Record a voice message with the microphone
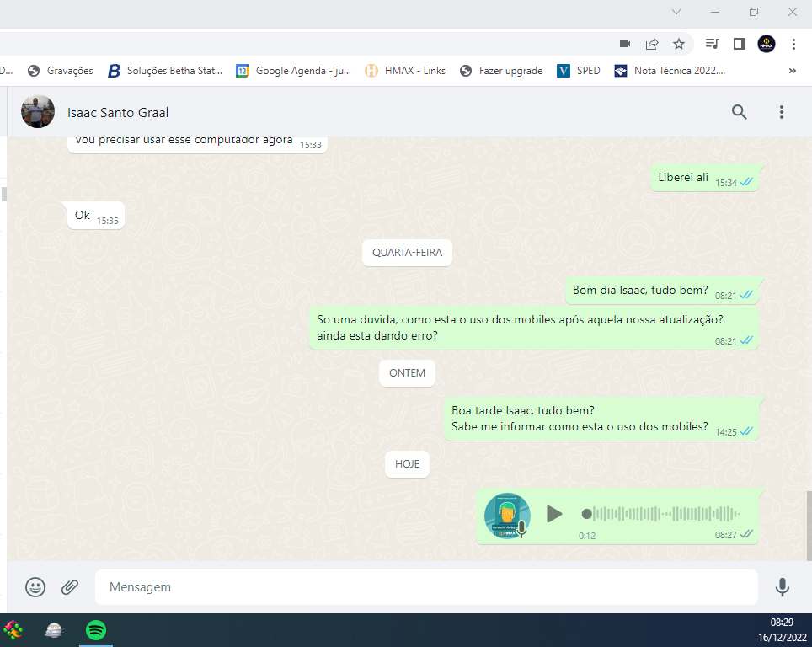 pos(783,587)
